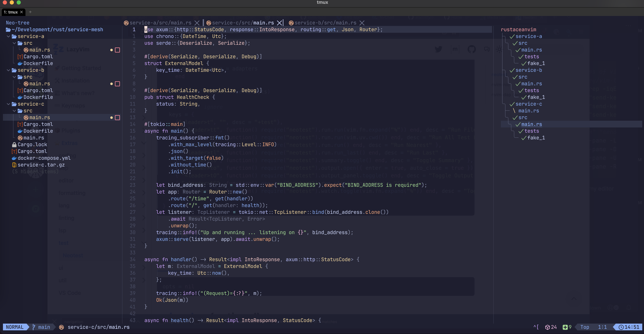
Task: Click the green plus git added count
Action: (x=565, y=327)
